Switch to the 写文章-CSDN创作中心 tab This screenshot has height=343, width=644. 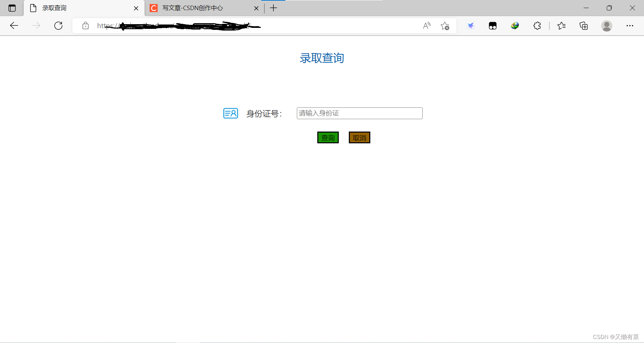[204, 8]
